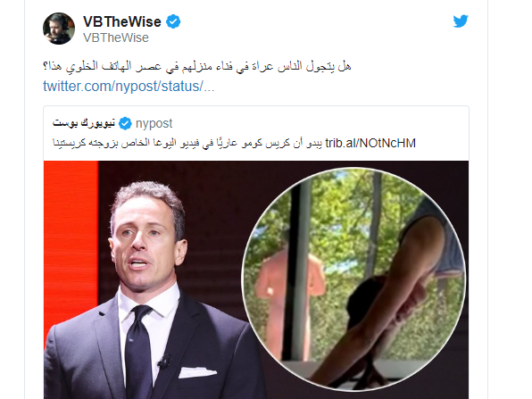532x399 pixels.
Task: Open VBTheWise's profile avatar picture
Action: coord(59,29)
